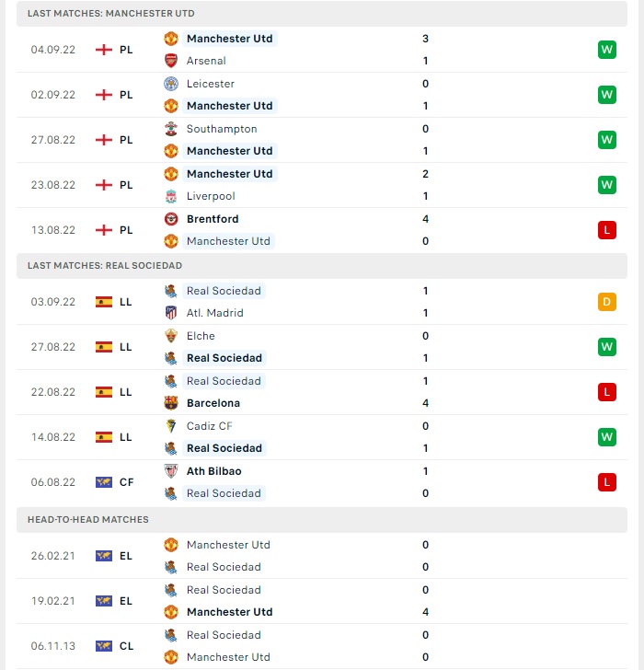Click the Ath Bilbao crest icon
Screen dimensions: 644x670
171,471
